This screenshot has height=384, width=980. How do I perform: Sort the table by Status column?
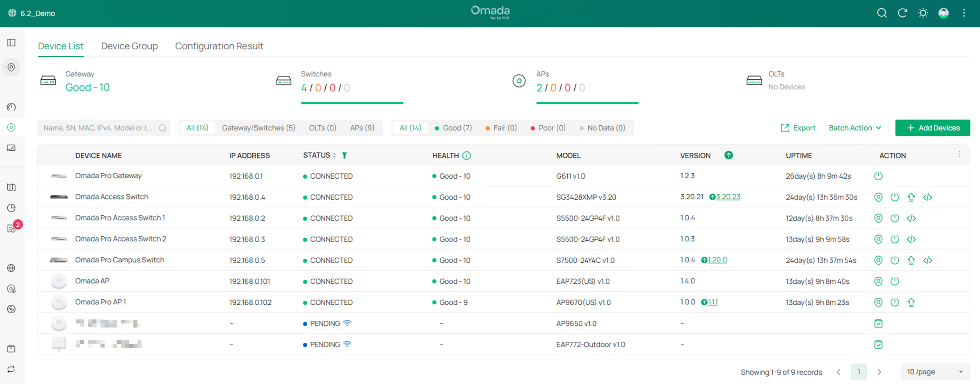(334, 155)
